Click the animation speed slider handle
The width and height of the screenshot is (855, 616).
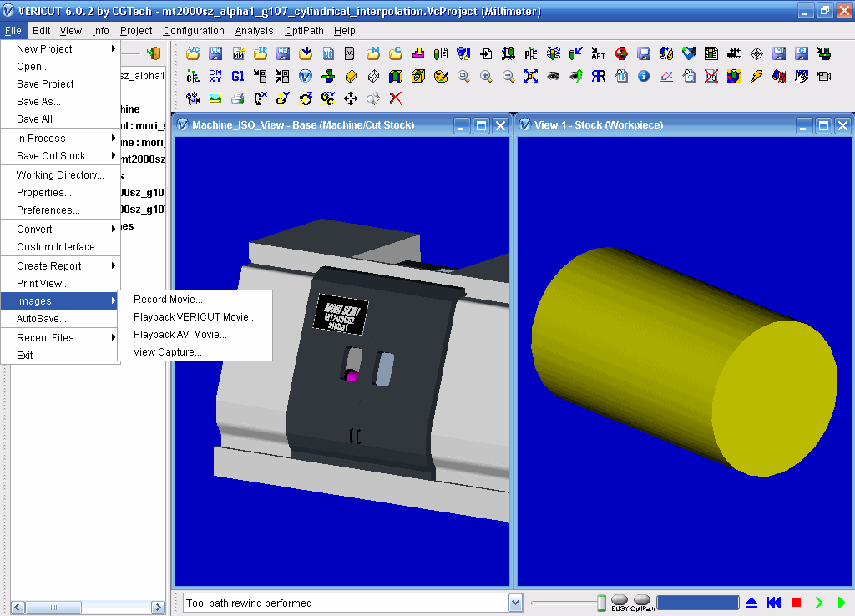pos(601,603)
